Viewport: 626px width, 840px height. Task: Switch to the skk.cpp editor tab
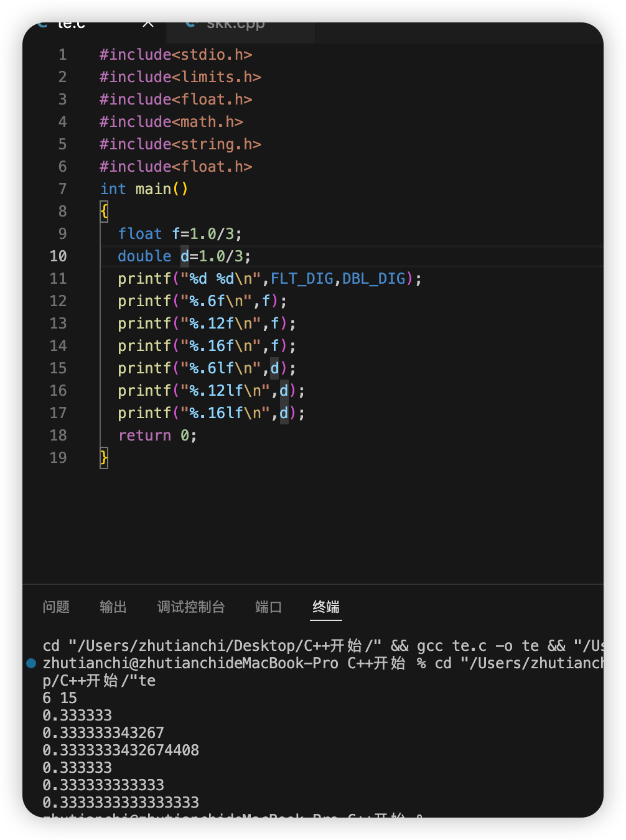(235, 25)
